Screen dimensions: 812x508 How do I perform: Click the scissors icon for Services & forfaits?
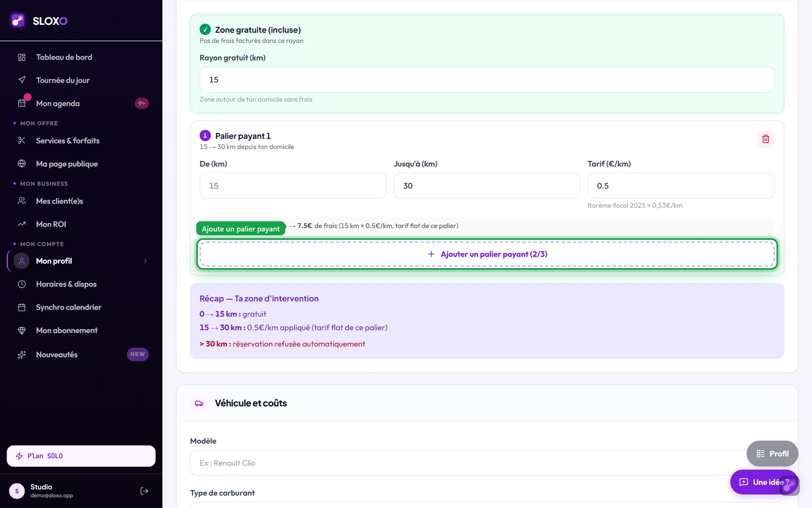tap(22, 141)
